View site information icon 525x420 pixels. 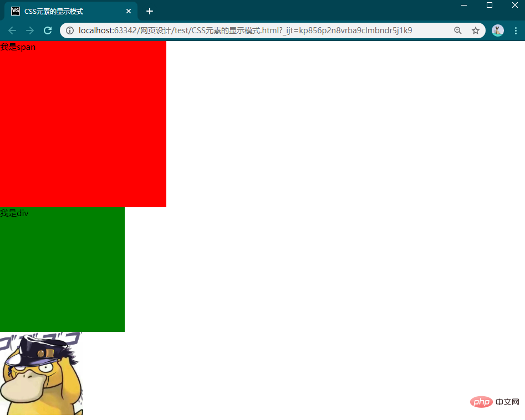tap(70, 30)
